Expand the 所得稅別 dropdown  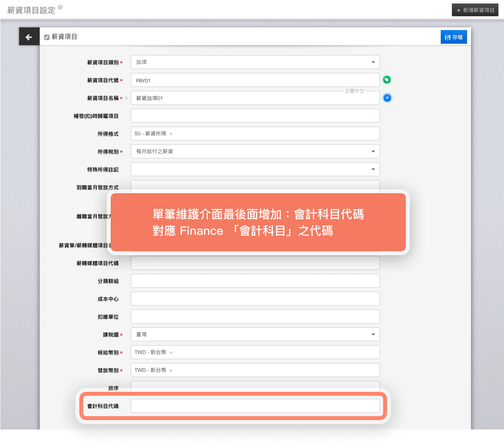(x=255, y=152)
